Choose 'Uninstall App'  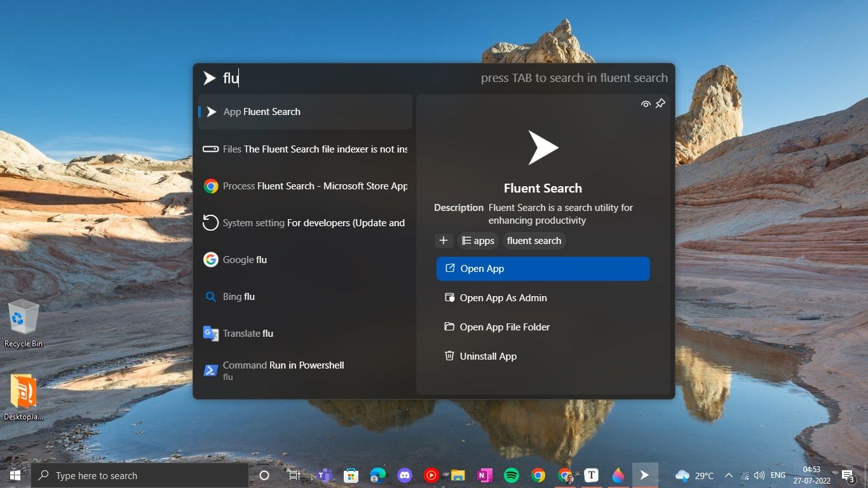click(x=543, y=356)
